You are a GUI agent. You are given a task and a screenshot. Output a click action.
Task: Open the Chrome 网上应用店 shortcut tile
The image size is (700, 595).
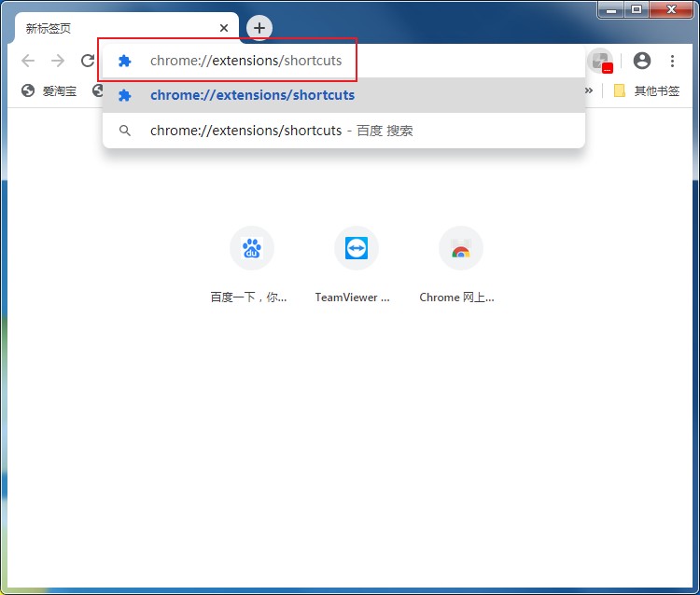tap(460, 249)
